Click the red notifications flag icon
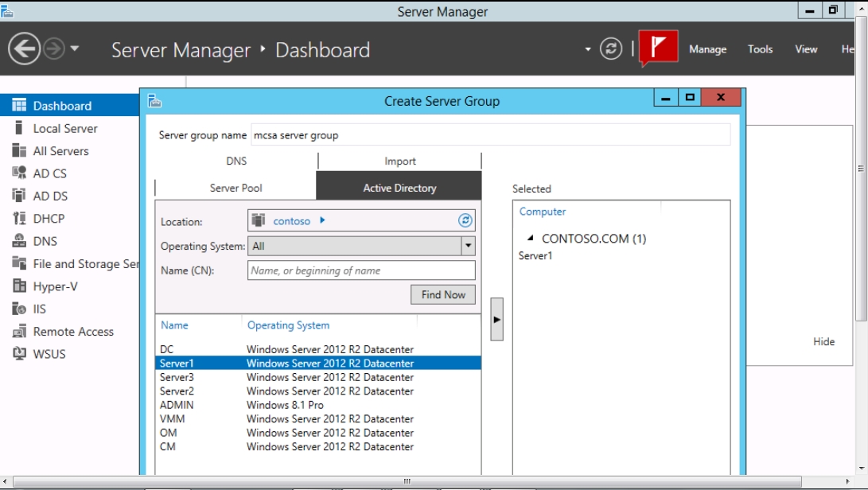This screenshot has width=868, height=490. [658, 48]
